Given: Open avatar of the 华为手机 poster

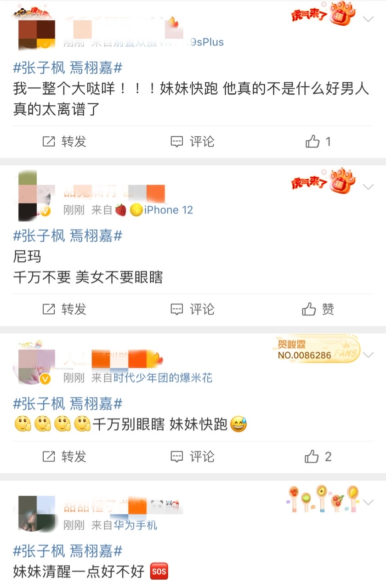Looking at the screenshot, I should (x=36, y=513).
